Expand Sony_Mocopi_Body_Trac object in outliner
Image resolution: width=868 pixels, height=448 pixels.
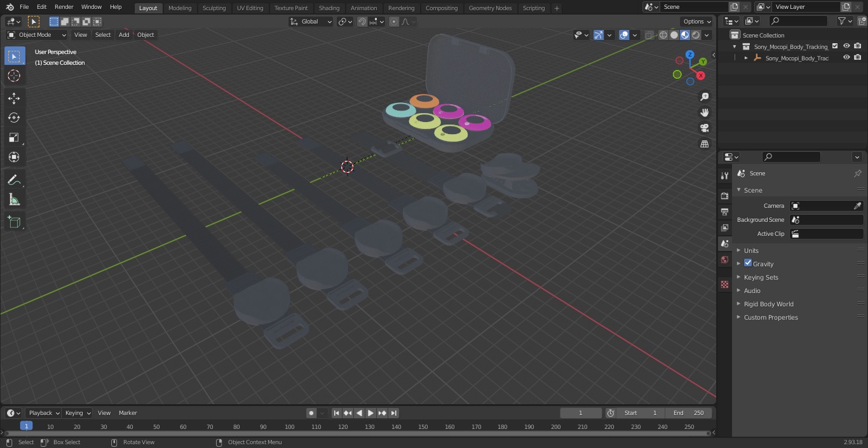tap(746, 58)
